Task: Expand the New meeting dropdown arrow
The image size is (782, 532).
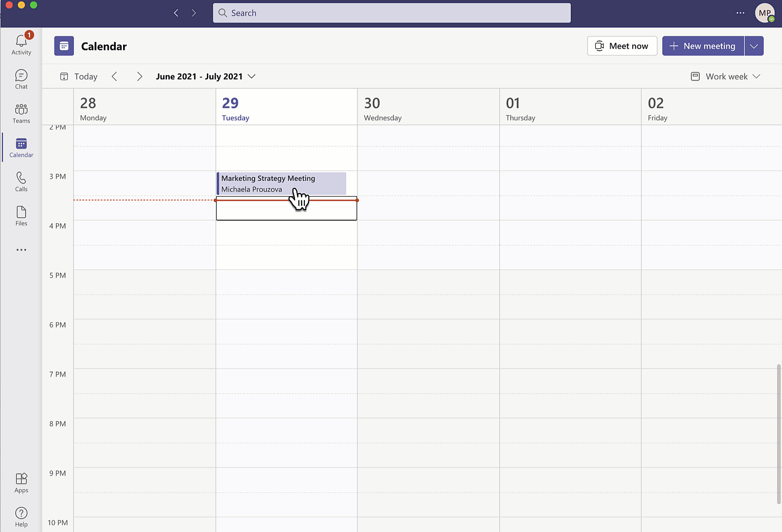Action: 754,46
